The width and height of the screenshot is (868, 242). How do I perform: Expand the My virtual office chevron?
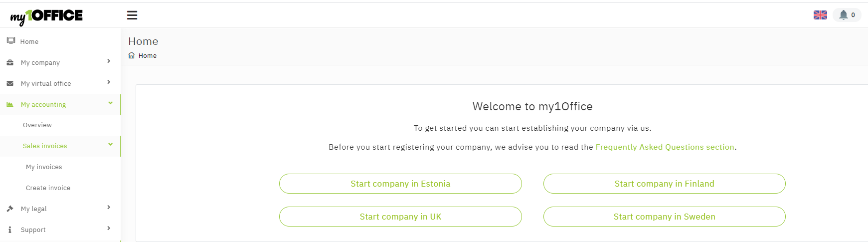click(109, 82)
